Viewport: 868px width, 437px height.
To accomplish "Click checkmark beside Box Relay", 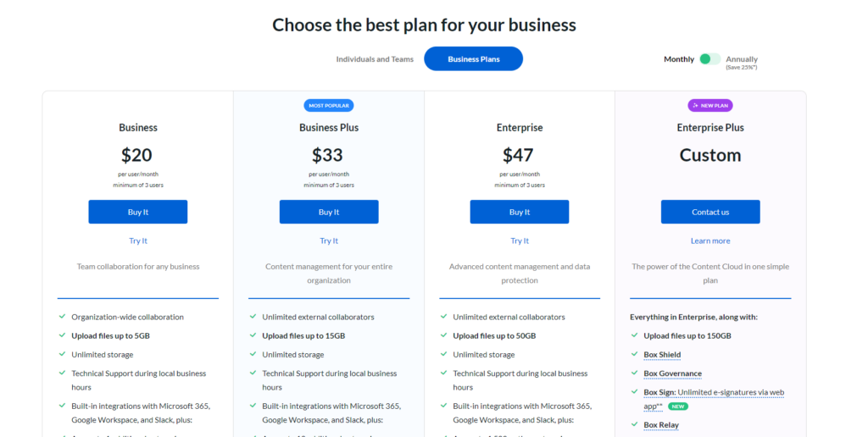I will [x=634, y=424].
